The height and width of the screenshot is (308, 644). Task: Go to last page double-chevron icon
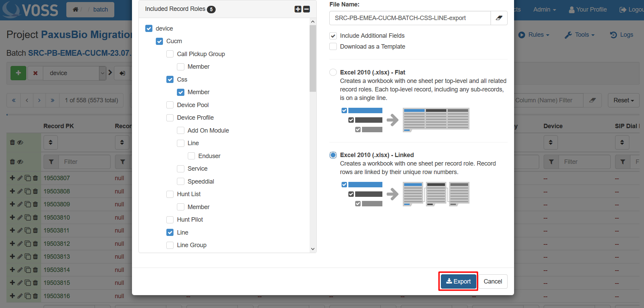click(x=52, y=100)
